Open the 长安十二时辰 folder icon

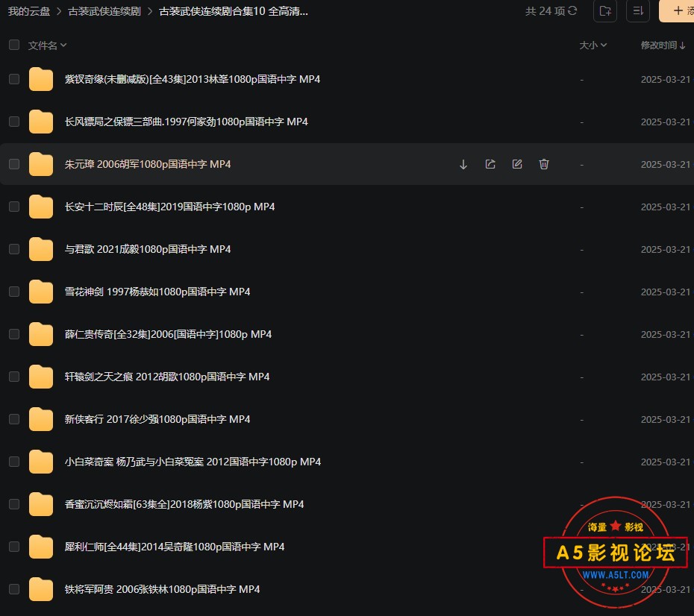pos(41,207)
